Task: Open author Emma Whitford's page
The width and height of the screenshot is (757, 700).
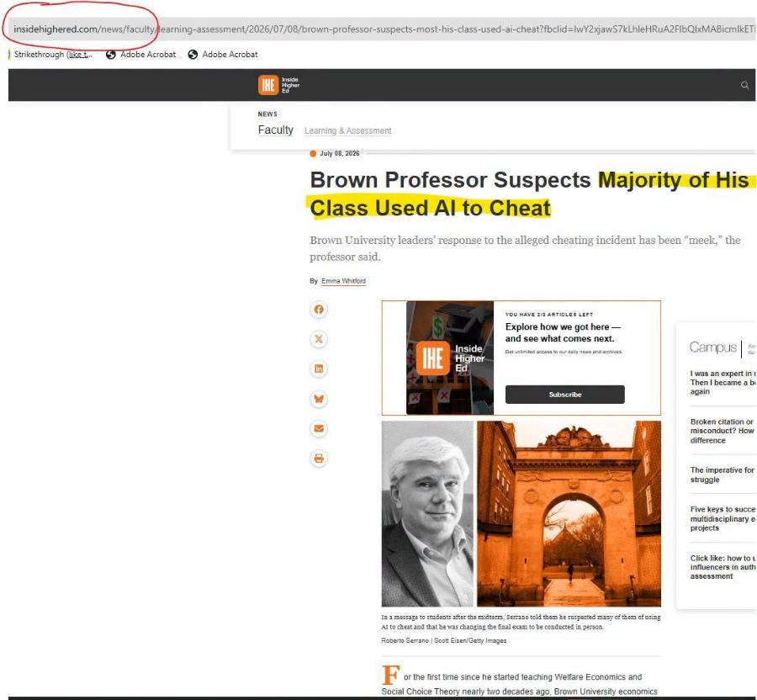Action: coord(343,281)
